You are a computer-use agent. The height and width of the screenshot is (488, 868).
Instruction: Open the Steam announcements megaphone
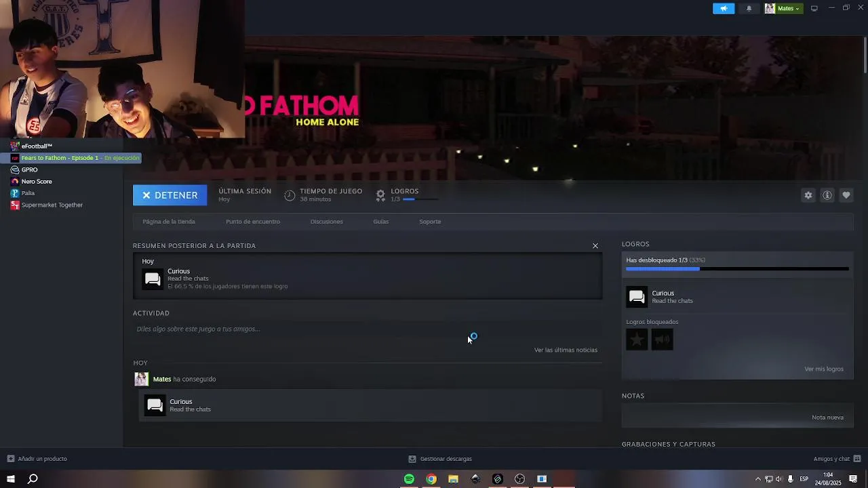tap(724, 8)
